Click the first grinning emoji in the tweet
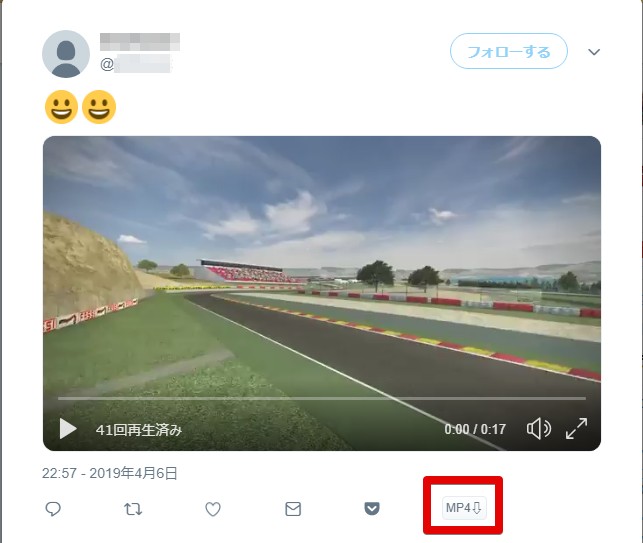Screen dimensions: 643x543 pos(62,107)
